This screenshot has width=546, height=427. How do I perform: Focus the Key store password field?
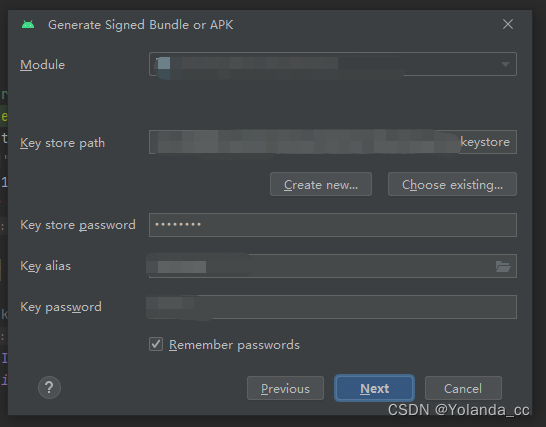(333, 225)
